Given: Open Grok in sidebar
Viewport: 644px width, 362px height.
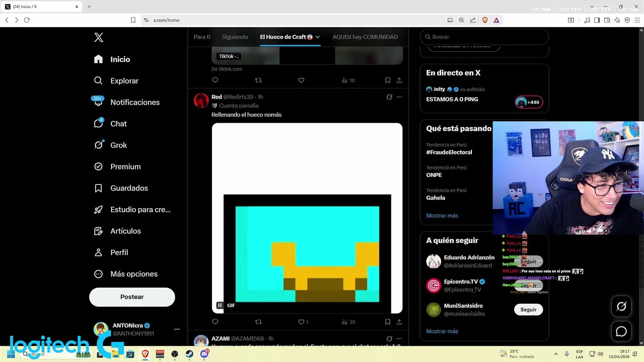Looking at the screenshot, I should pyautogui.click(x=110, y=145).
